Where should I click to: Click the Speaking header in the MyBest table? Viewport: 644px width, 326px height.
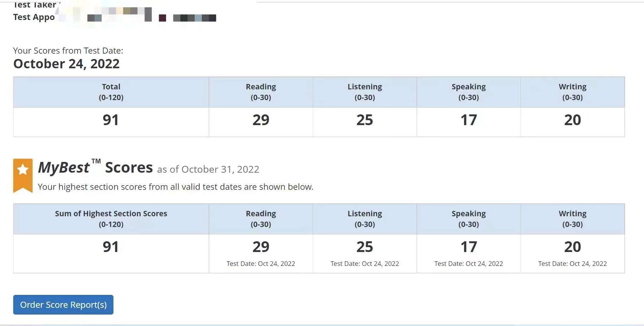pos(468,219)
